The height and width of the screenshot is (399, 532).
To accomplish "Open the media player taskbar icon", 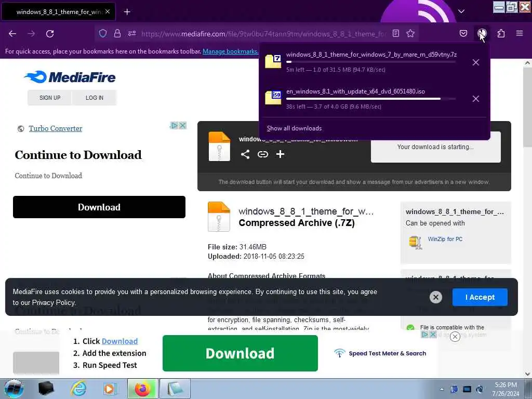I will pos(109,389).
